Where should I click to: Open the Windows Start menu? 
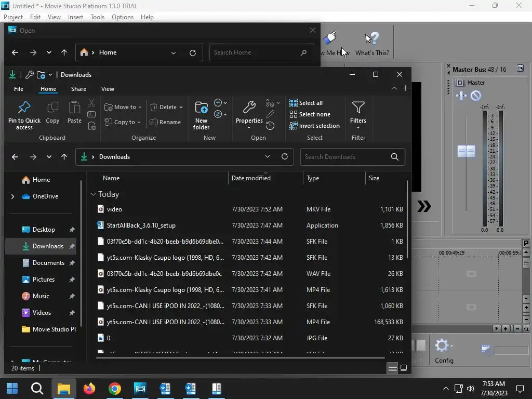point(12,389)
